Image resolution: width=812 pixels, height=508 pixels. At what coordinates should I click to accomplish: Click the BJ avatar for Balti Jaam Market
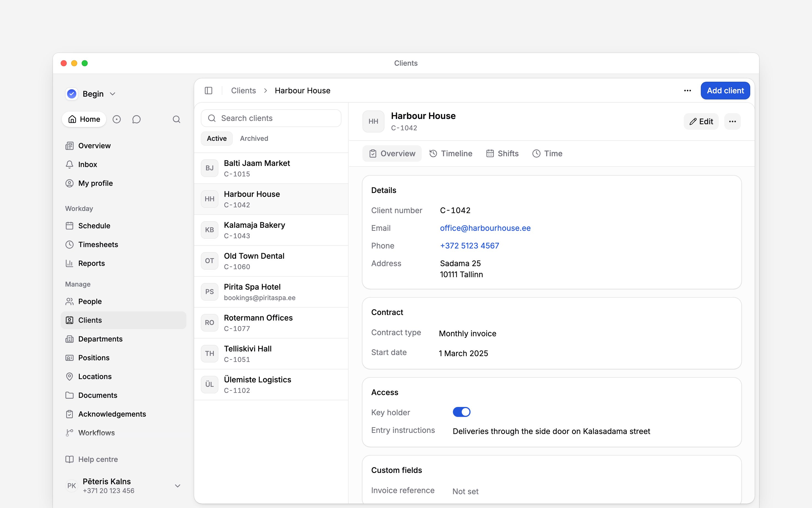pyautogui.click(x=209, y=168)
